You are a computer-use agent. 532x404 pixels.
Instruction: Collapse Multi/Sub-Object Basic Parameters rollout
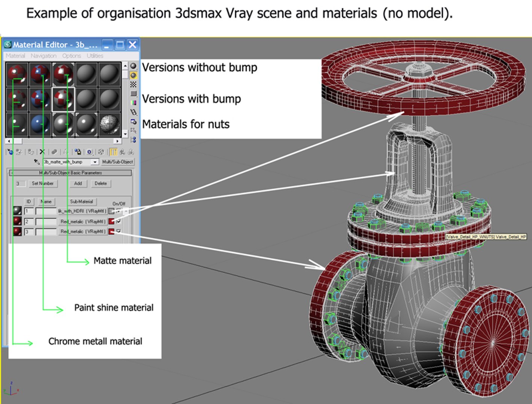tap(70, 173)
